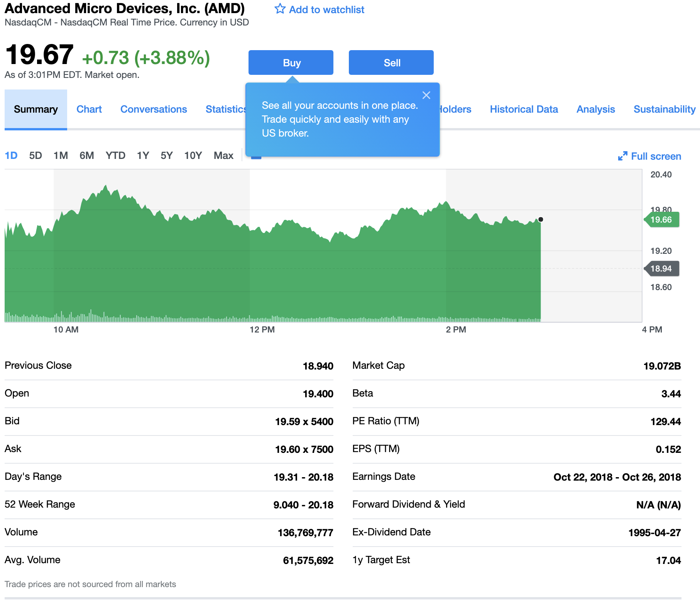700x611 pixels.
Task: Switch to the Chart tab
Action: (89, 110)
